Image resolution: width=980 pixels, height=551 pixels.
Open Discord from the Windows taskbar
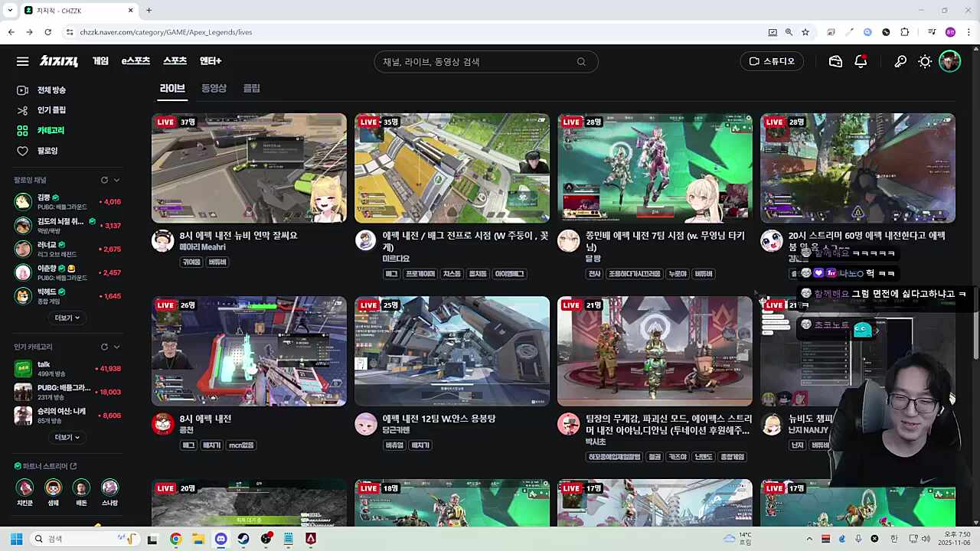pos(220,539)
